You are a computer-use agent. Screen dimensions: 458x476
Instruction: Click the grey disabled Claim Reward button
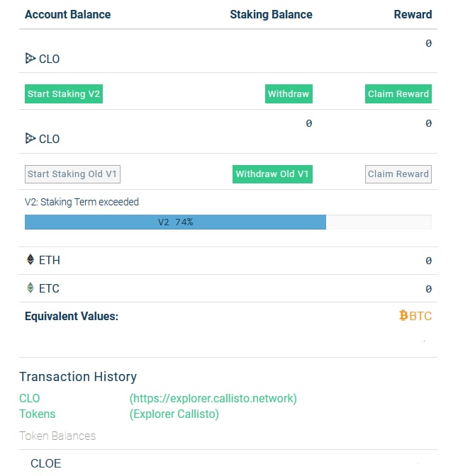(398, 174)
